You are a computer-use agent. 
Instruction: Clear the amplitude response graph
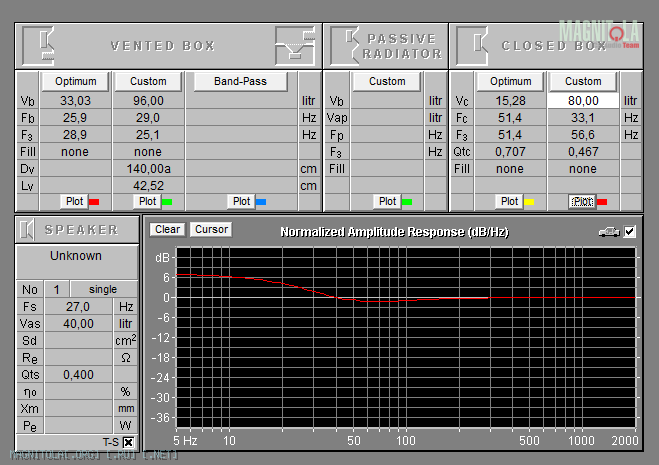click(167, 229)
